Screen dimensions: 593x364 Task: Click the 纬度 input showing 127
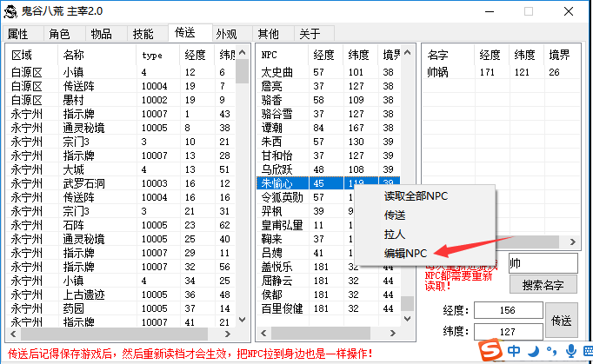tap(509, 332)
